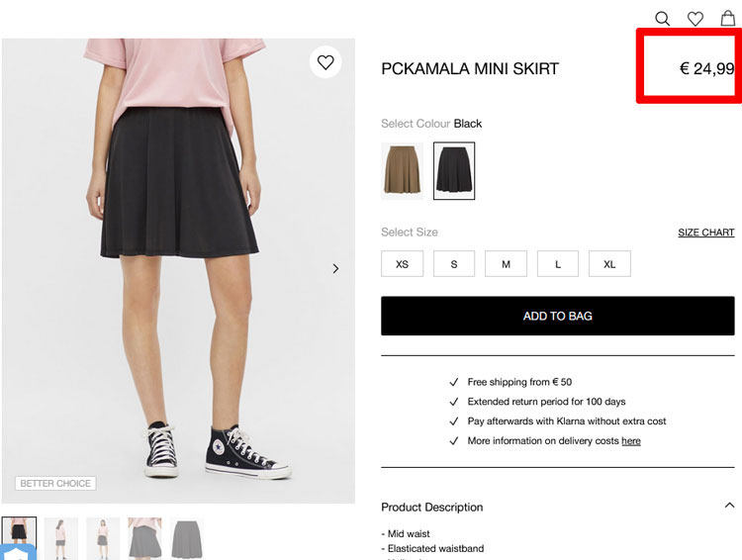The width and height of the screenshot is (742, 560).
Task: Choose size M
Action: tap(506, 264)
